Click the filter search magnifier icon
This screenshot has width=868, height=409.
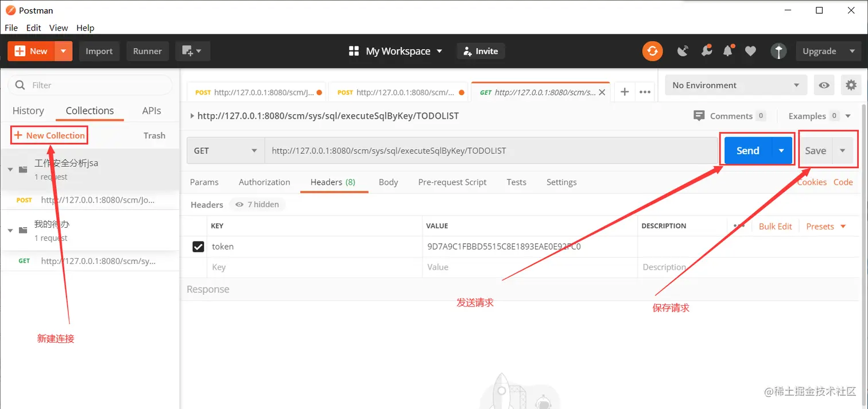[20, 85]
